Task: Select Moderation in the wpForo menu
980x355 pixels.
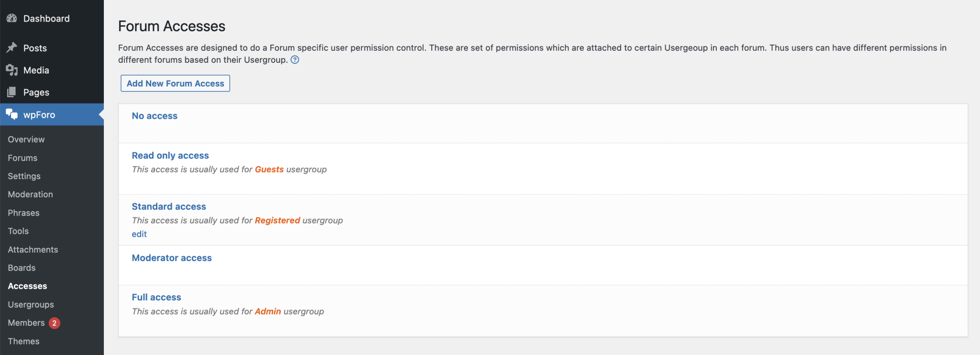Action: [30, 194]
